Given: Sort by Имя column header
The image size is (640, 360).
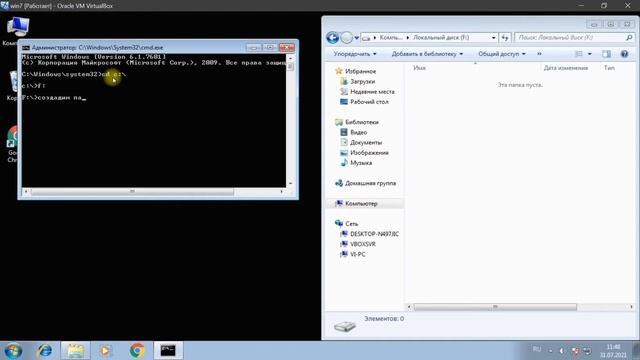Looking at the screenshot, I should (419, 68).
